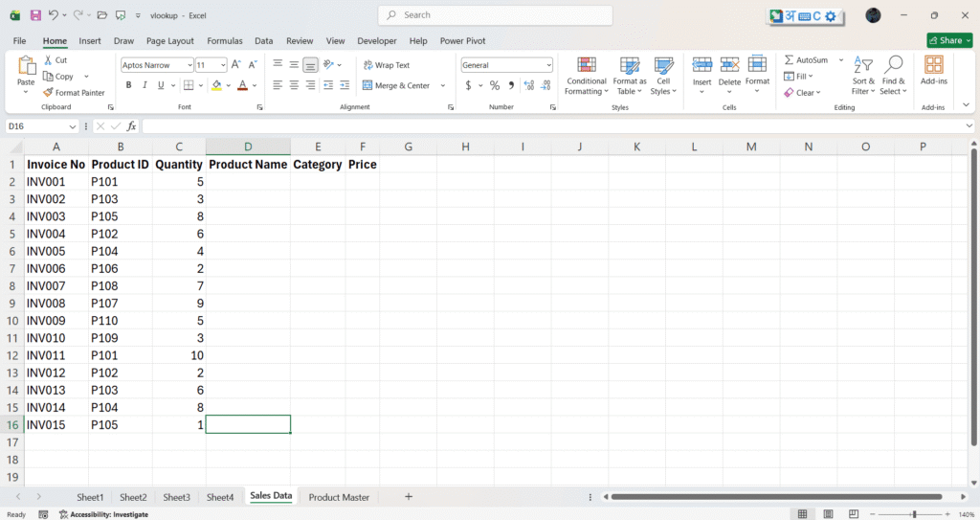Open the font size dropdown
Image resolution: width=980 pixels, height=520 pixels.
[223, 65]
